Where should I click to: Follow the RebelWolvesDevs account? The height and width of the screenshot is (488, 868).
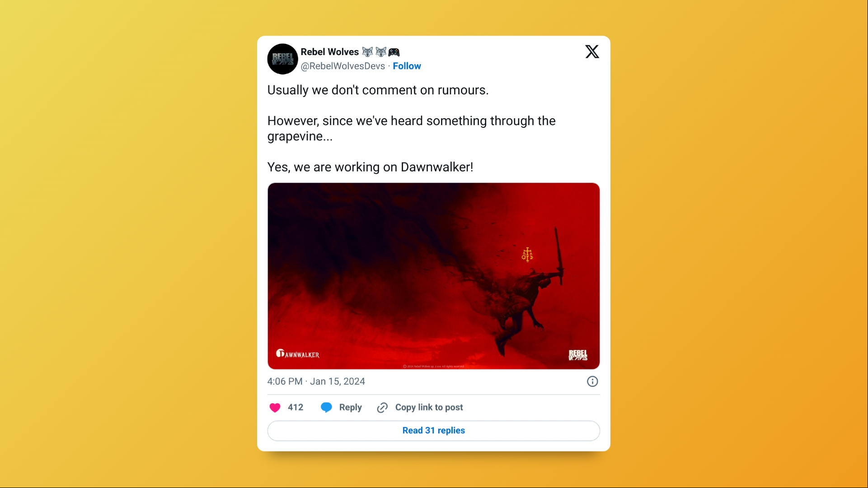(407, 66)
